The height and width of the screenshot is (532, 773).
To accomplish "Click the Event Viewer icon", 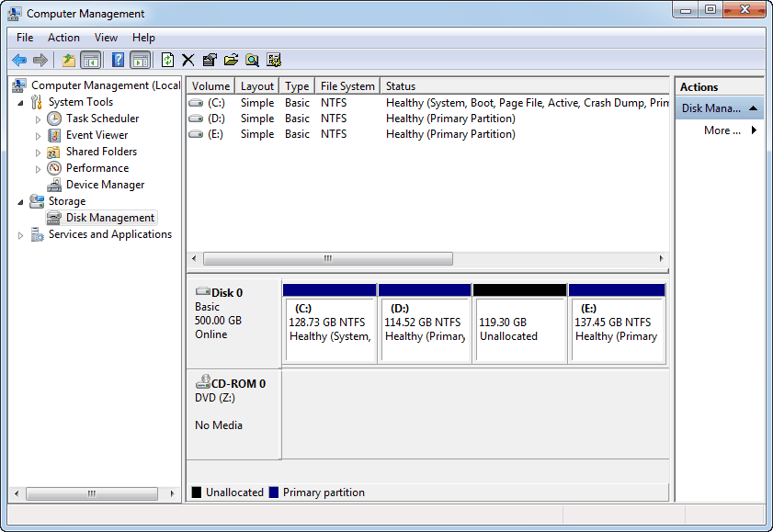I will click(54, 135).
